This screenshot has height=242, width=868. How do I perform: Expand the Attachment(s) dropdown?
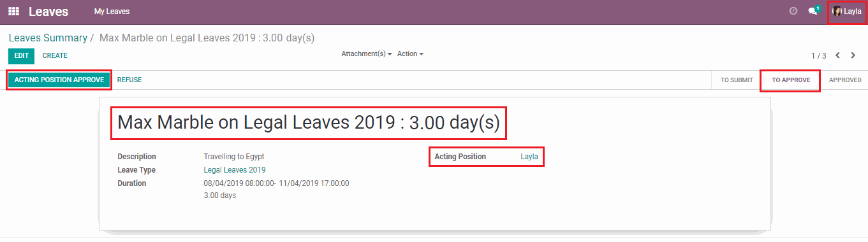pyautogui.click(x=367, y=54)
